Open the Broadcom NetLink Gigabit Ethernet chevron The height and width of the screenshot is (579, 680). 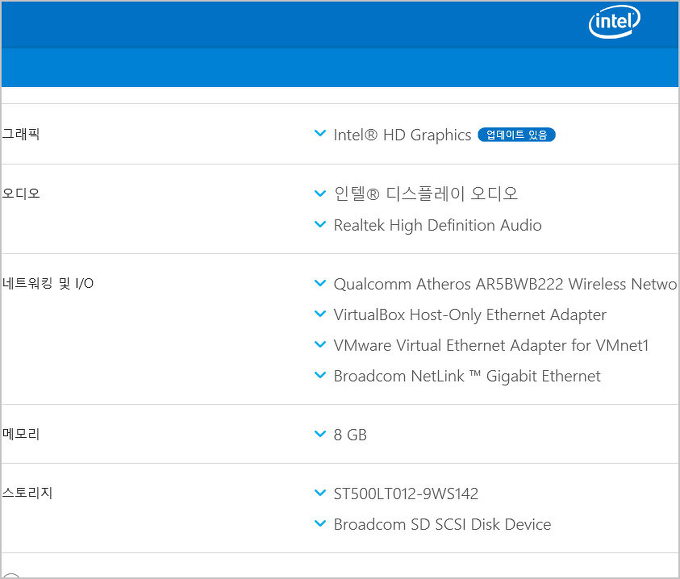[320, 376]
